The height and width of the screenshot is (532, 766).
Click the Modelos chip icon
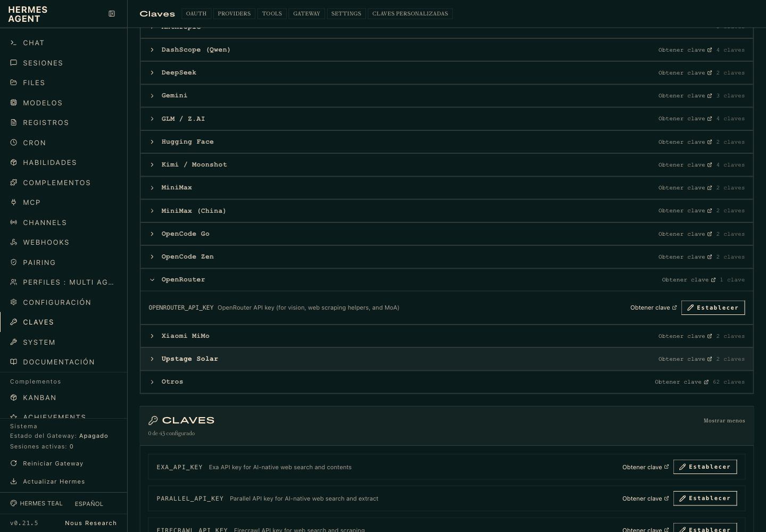click(14, 103)
